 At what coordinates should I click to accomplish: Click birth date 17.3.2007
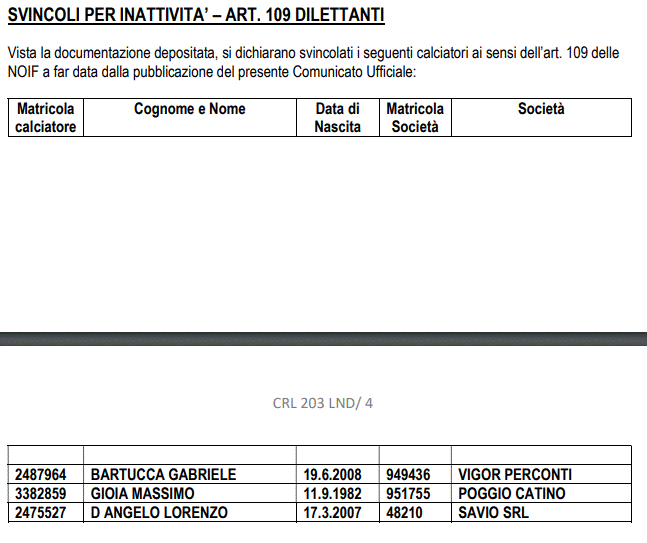tap(333, 512)
